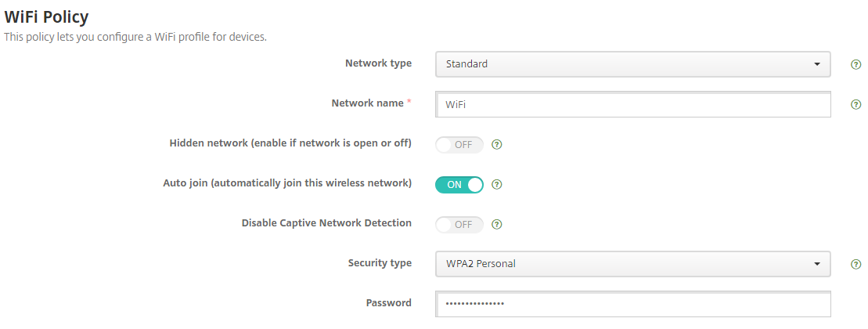The image size is (868, 329).
Task: Show help icon beside Hidden network toggle
Action: tap(496, 145)
